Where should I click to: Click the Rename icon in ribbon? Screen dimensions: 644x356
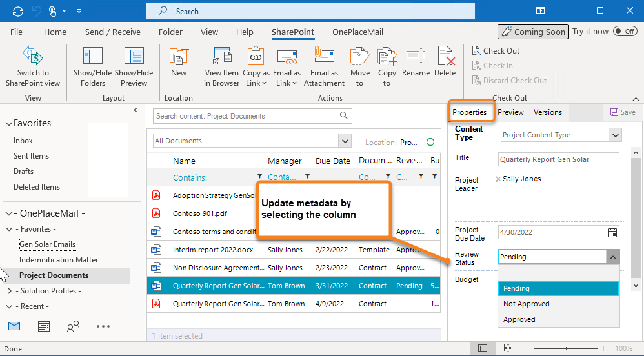(x=416, y=57)
